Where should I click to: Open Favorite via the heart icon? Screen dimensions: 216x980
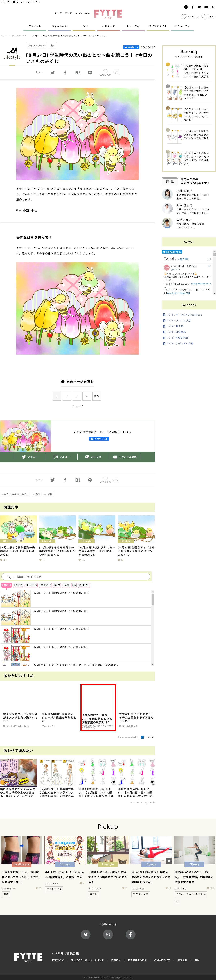(x=184, y=17)
